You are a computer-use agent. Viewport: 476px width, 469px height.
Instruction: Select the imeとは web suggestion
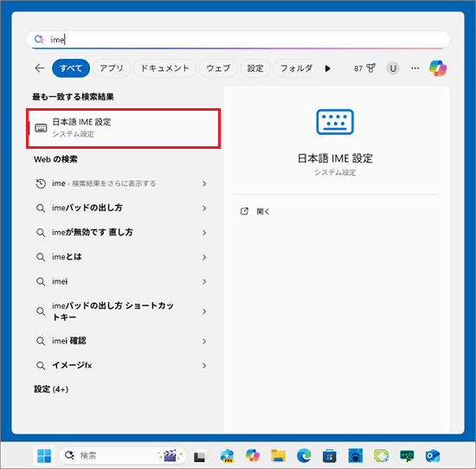point(121,257)
